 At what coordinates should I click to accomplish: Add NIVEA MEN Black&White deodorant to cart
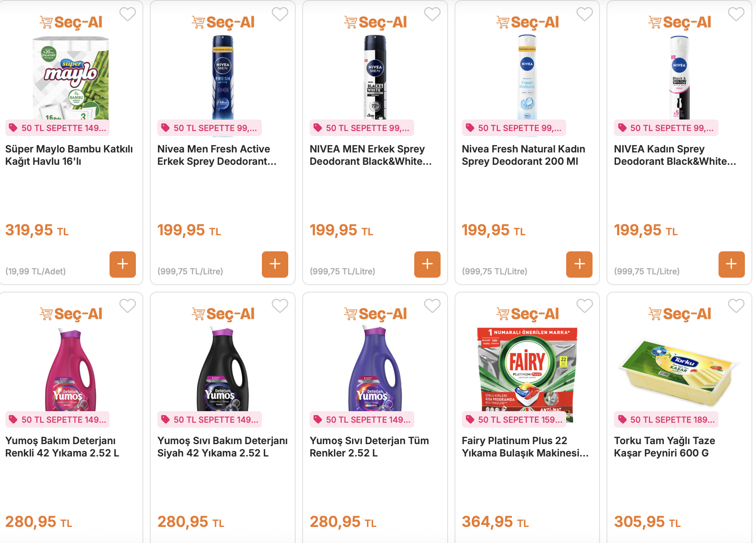point(427,264)
